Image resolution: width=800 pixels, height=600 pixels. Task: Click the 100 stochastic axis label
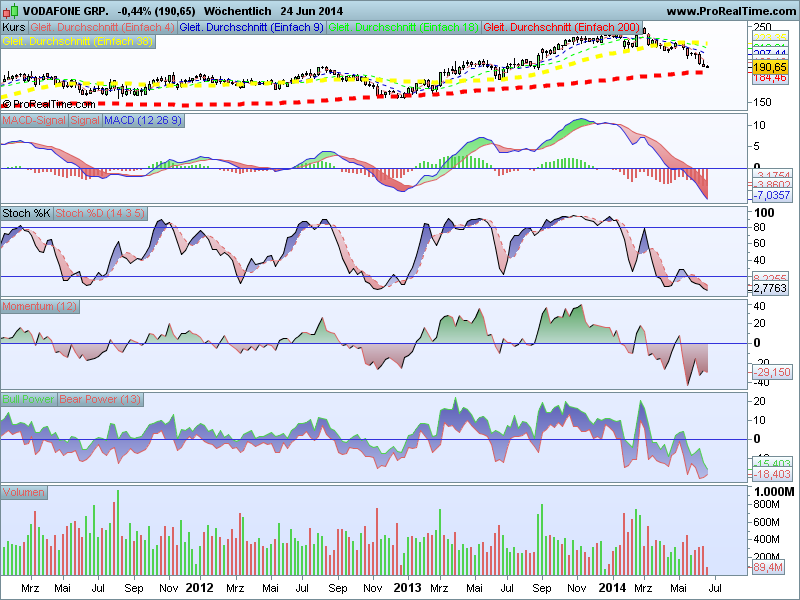(x=764, y=213)
